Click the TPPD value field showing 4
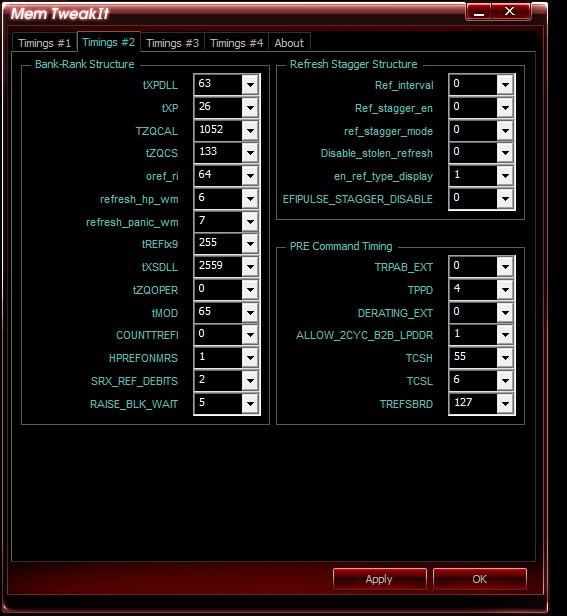The width and height of the screenshot is (567, 616). click(473, 289)
